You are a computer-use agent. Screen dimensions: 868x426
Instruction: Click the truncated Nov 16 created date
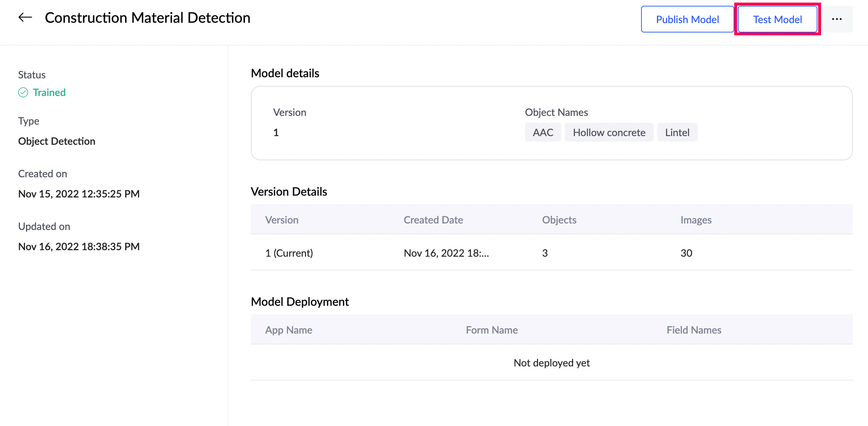(x=446, y=253)
